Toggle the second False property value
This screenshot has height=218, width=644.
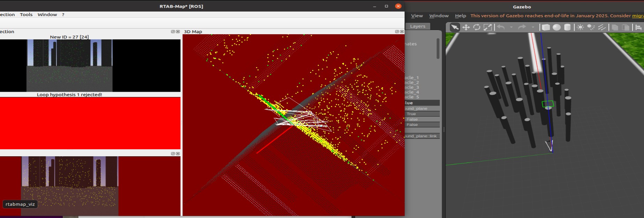point(422,125)
